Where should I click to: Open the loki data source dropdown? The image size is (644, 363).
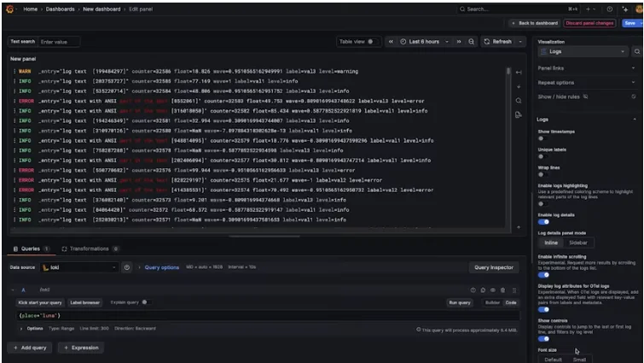(81, 267)
